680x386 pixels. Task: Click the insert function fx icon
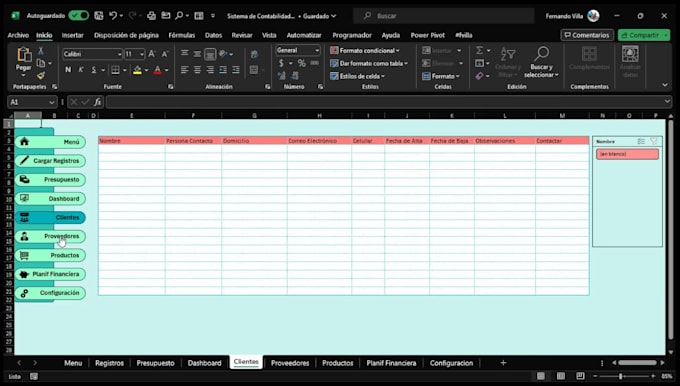[98, 102]
